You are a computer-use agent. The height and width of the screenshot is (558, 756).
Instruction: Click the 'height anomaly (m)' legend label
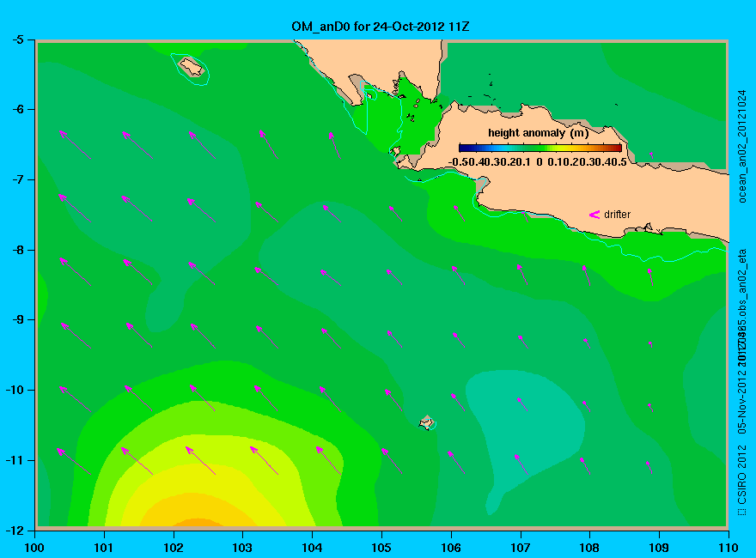coord(538,133)
